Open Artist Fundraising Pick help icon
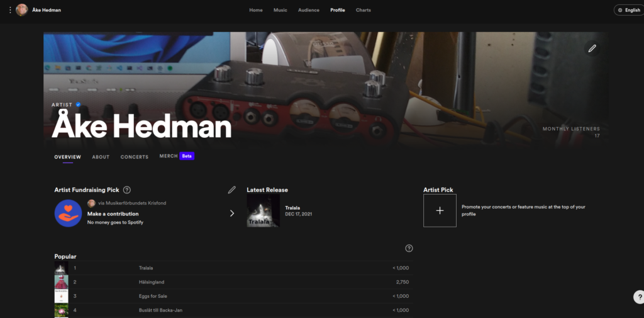 tap(127, 190)
